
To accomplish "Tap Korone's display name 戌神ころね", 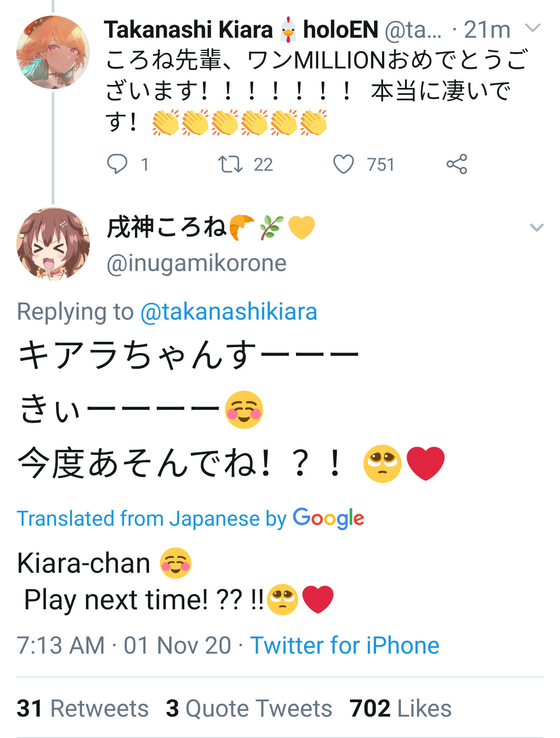I will [166, 227].
